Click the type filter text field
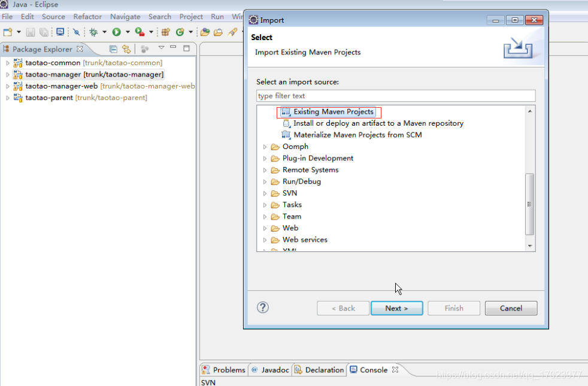The width and height of the screenshot is (588, 386). (396, 96)
